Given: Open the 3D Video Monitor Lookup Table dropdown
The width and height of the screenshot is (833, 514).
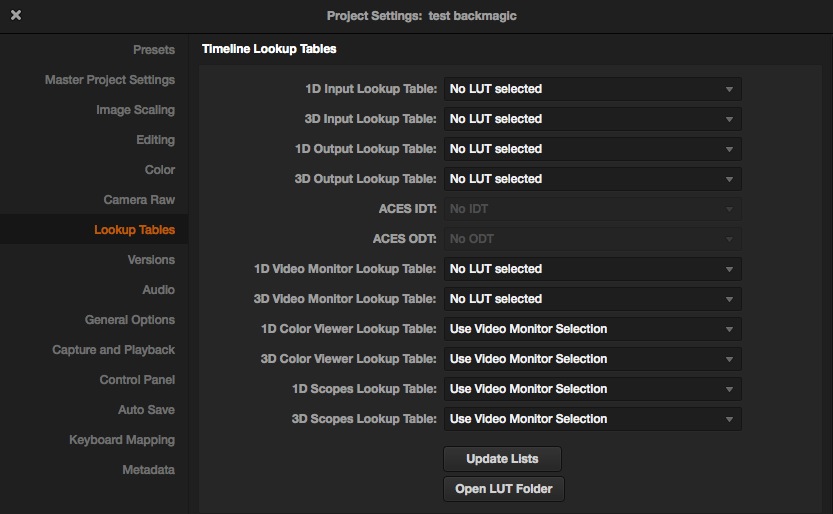Looking at the screenshot, I should click(592, 299).
